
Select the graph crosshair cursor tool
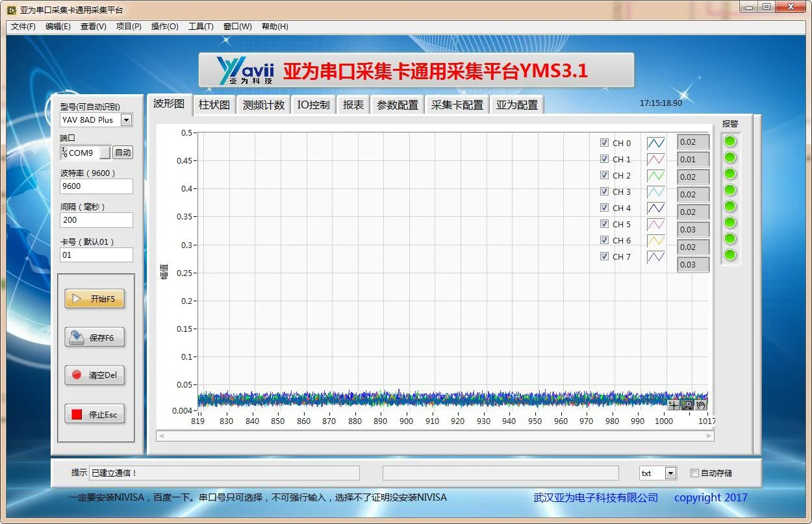(673, 405)
